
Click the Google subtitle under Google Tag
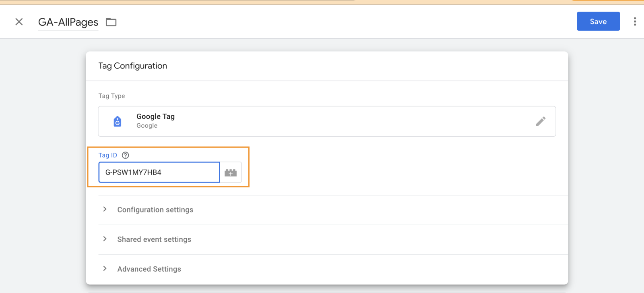(147, 126)
